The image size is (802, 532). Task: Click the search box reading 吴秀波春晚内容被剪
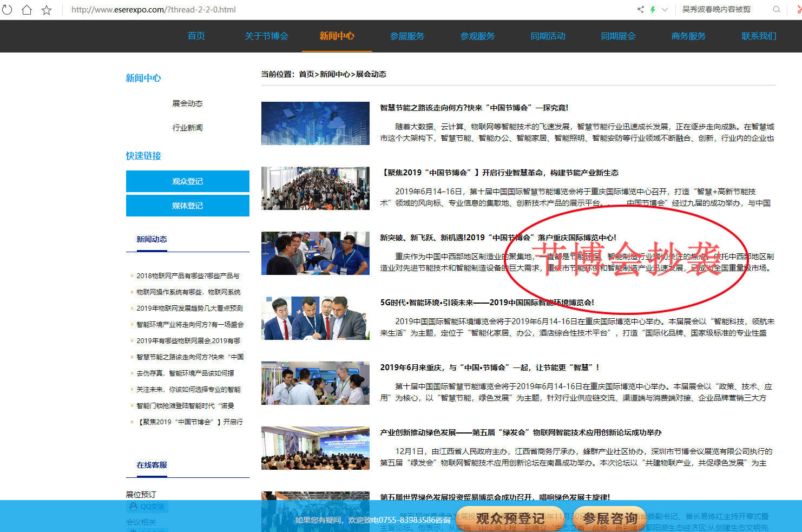pos(716,9)
